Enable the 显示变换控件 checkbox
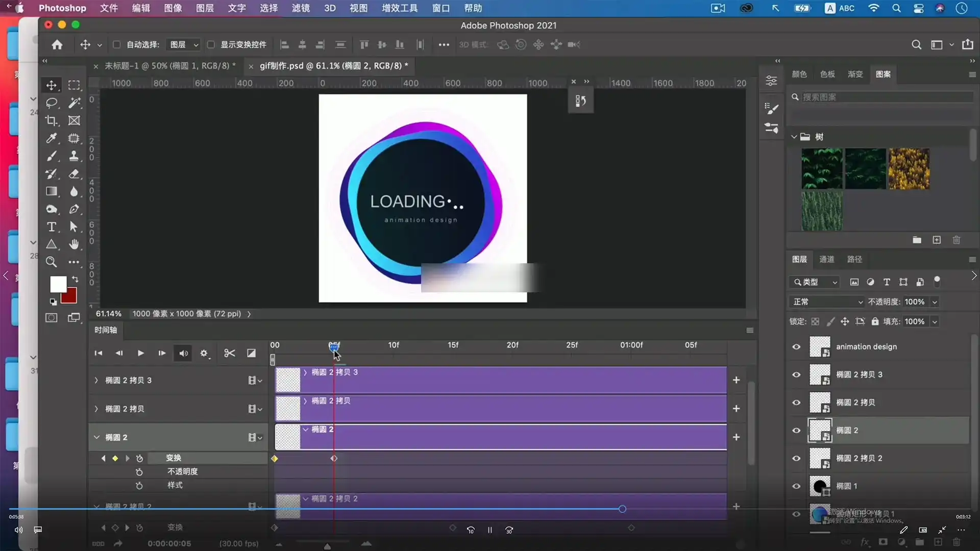The image size is (980, 551). (211, 44)
